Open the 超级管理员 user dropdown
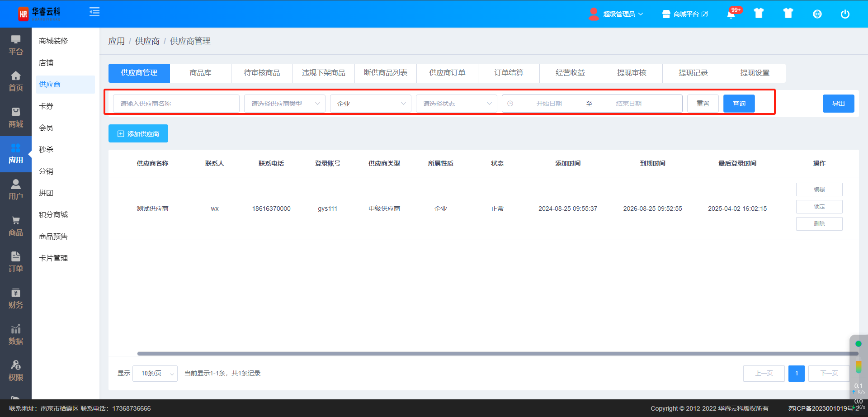 point(617,14)
